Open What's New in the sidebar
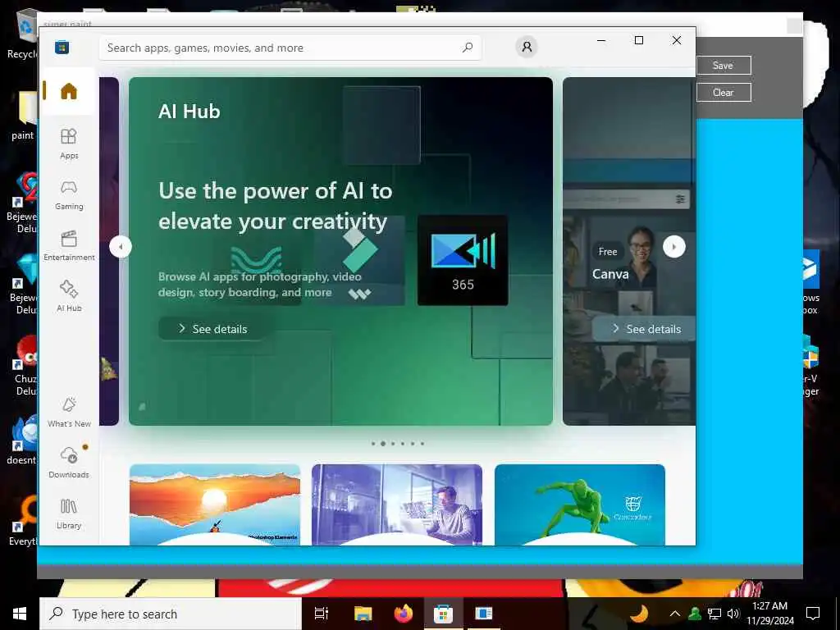840x630 pixels. (x=69, y=412)
